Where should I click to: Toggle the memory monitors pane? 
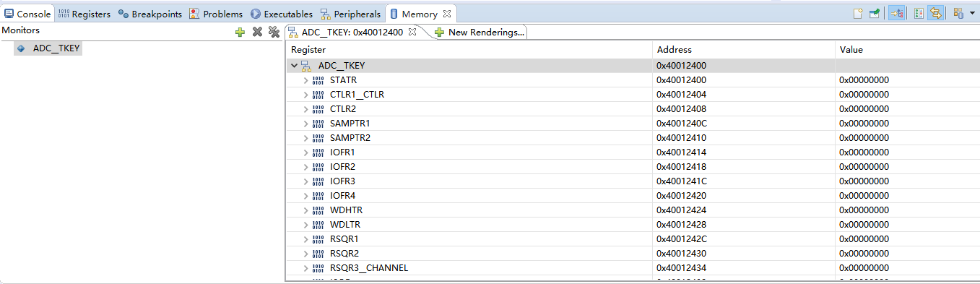[x=896, y=13]
